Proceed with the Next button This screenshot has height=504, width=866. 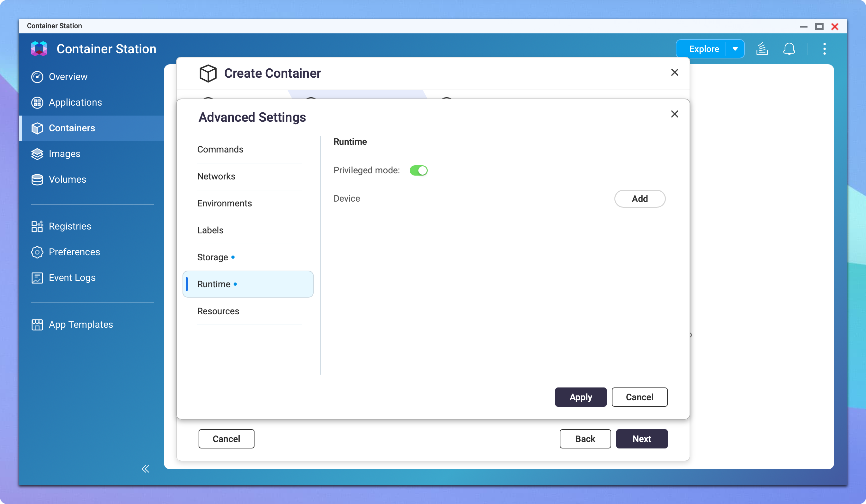pyautogui.click(x=641, y=439)
